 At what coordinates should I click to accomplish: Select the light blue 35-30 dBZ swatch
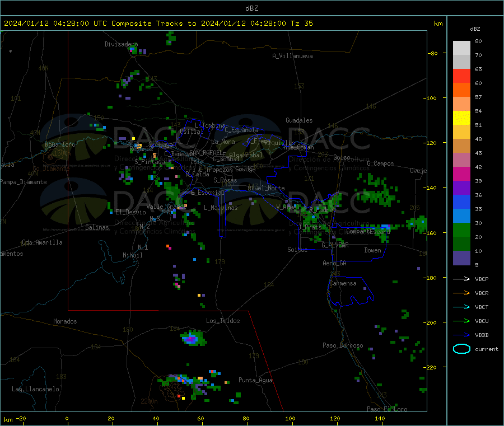(x=461, y=216)
